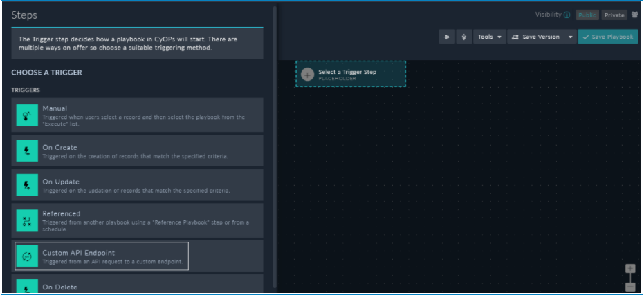
Task: Click the Save Playbook button
Action: 607,37
